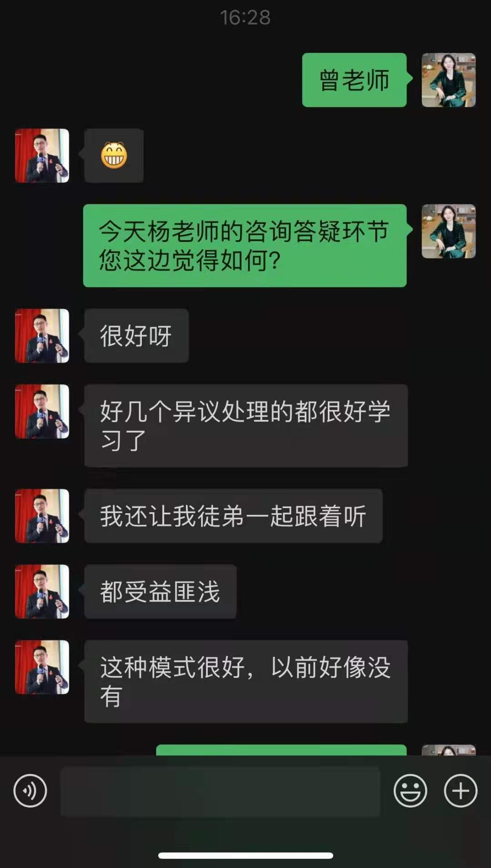Tap the grinning emoji message
The height and width of the screenshot is (868, 491).
[x=114, y=156]
